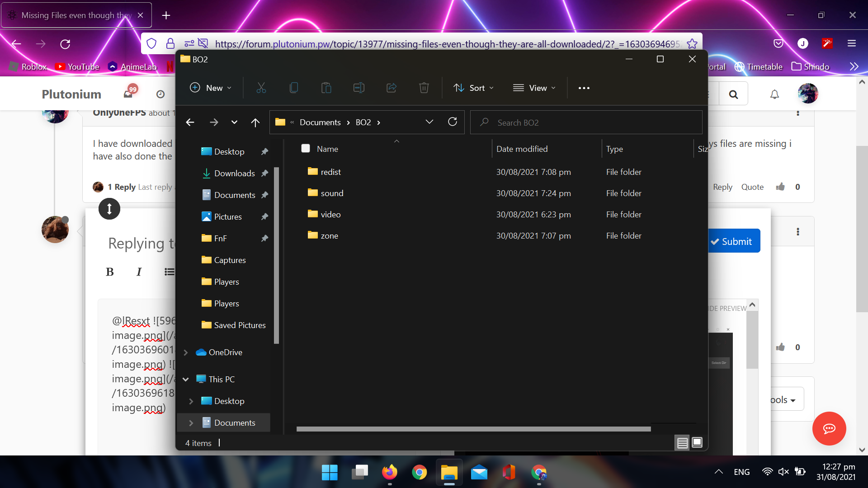Click the Paste icon in Explorer toolbar
This screenshot has height=488, width=868.
(x=326, y=88)
